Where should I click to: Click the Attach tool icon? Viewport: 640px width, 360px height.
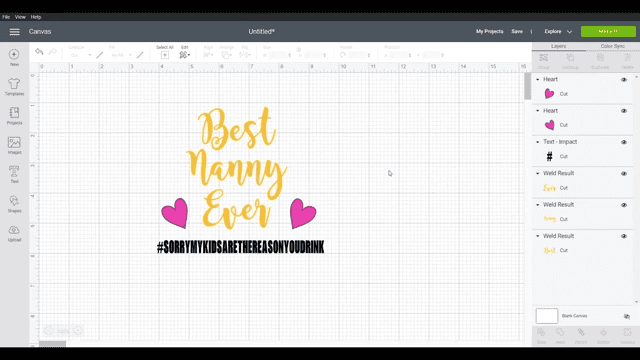pyautogui.click(x=581, y=332)
